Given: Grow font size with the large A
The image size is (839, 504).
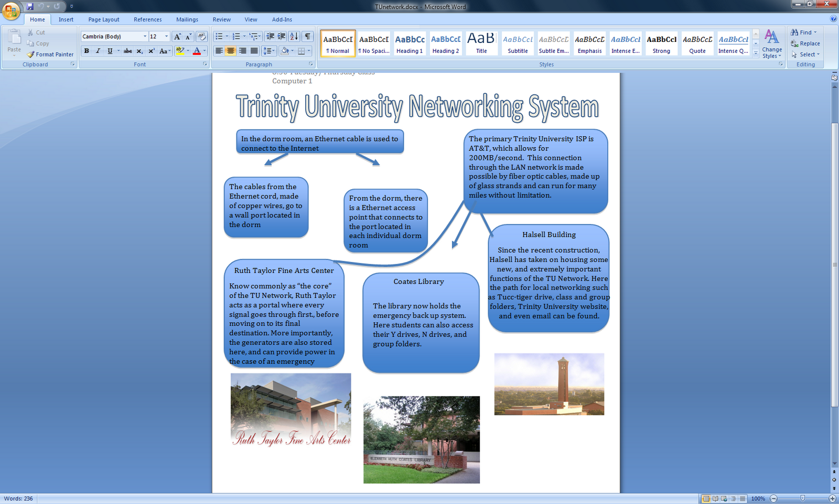Looking at the screenshot, I should click(x=177, y=36).
